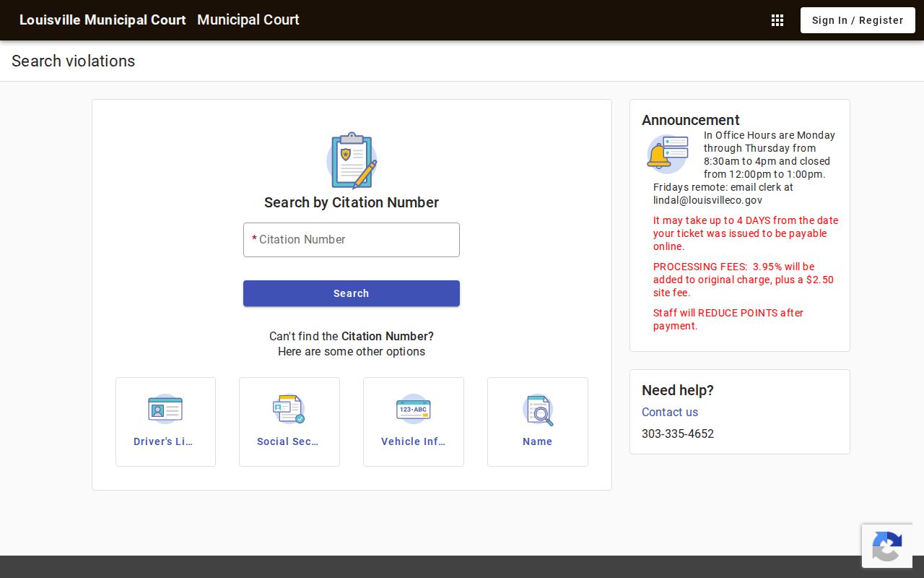This screenshot has height=578, width=924.
Task: Click the announcement bell icon
Action: (668, 154)
